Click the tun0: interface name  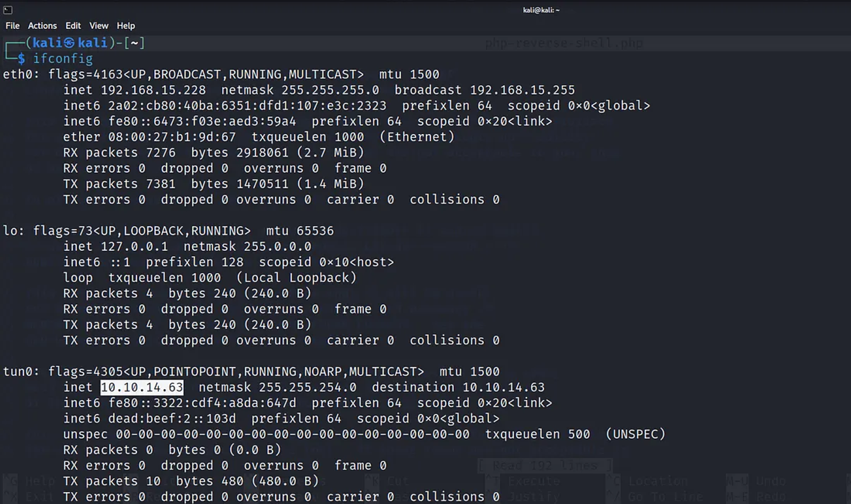21,372
